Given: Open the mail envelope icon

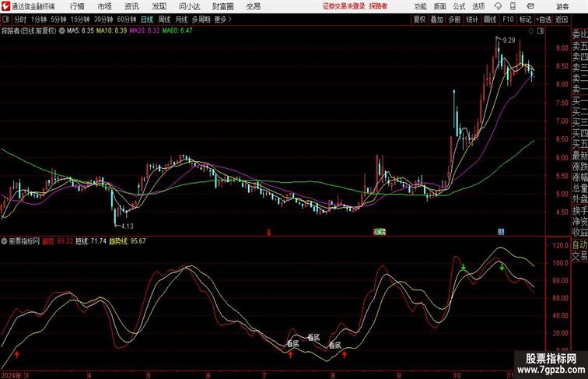Looking at the screenshot, I should (530, 6).
